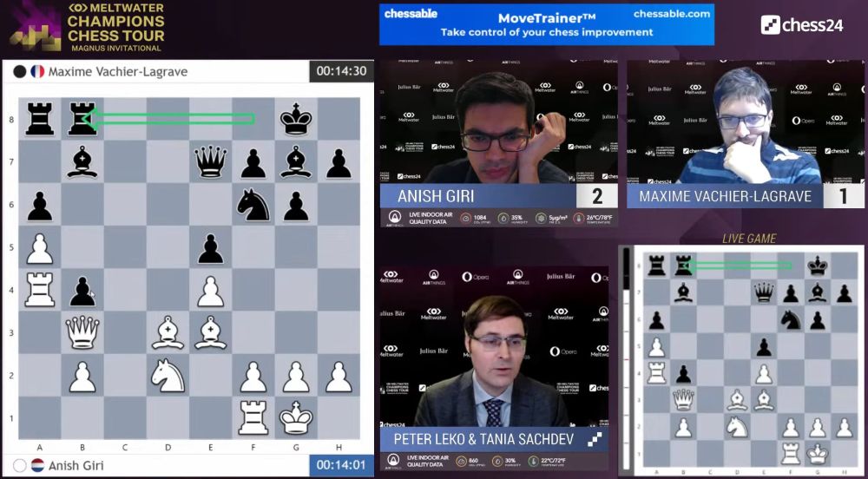Click the Maxime Vachier-Lagrave webcam name bar
Screen dimensions: 868x479
tap(725, 196)
